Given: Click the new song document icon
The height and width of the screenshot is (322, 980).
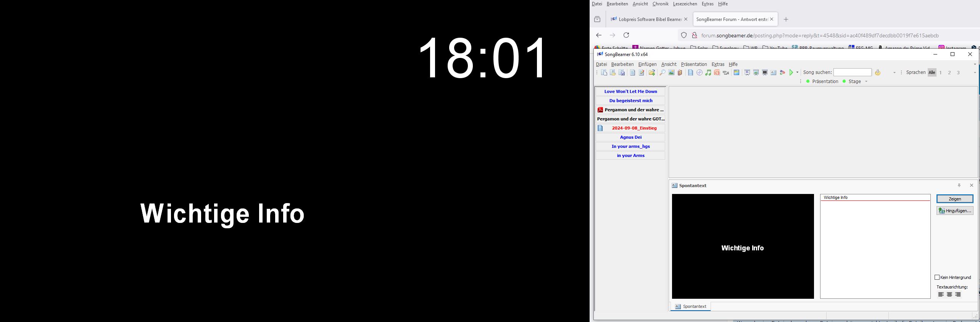Looking at the screenshot, I should (x=632, y=72).
